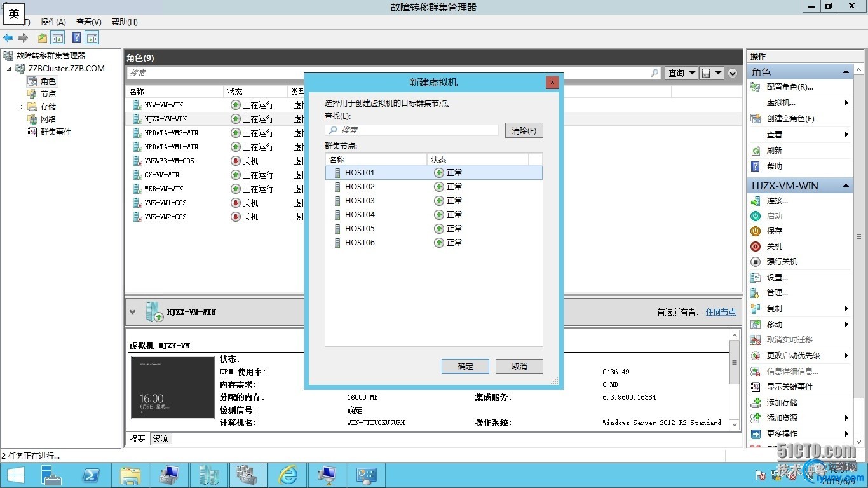Select the 节点 nodes tree item
Viewport: 868px width, 488px height.
point(48,94)
